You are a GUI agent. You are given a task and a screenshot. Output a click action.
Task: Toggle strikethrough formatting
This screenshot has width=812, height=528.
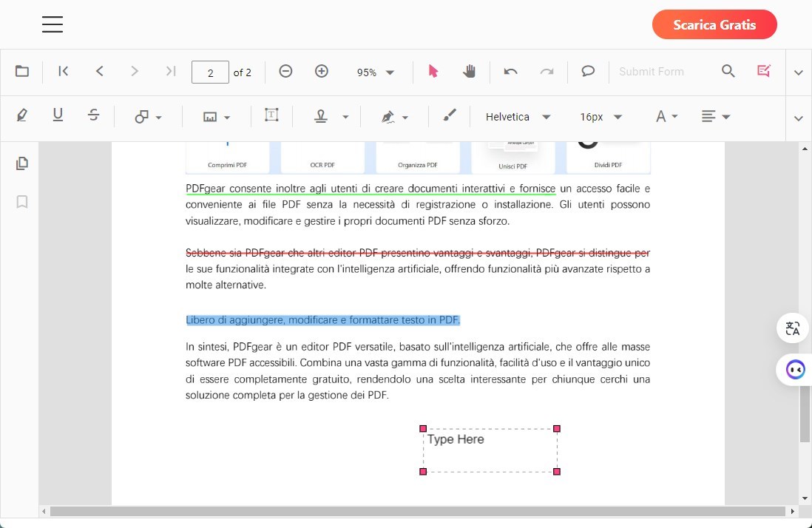pyautogui.click(x=93, y=115)
